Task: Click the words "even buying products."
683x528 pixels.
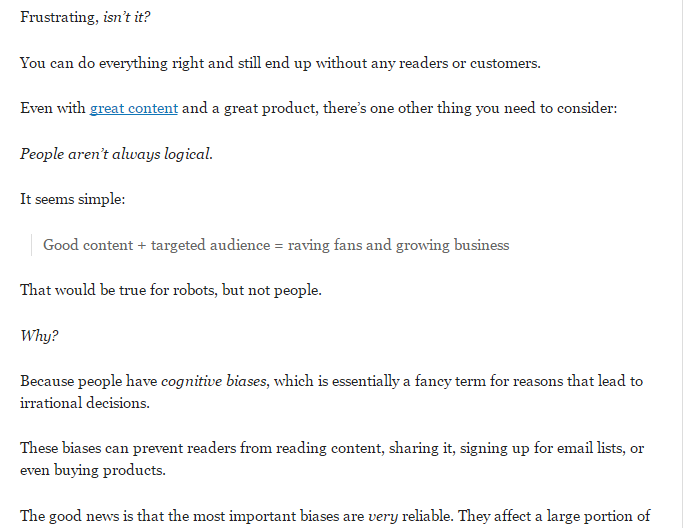Action: (x=93, y=470)
